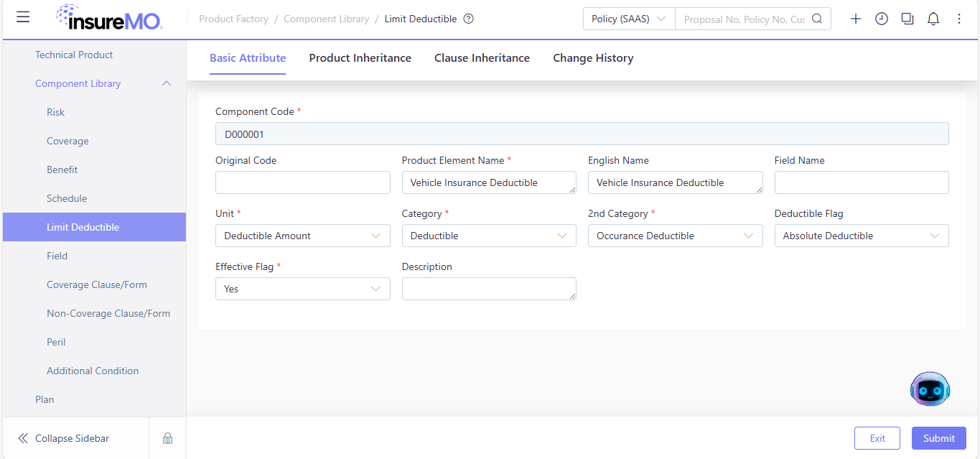
Task: Open the vertical three-dot menu
Action: 959,19
